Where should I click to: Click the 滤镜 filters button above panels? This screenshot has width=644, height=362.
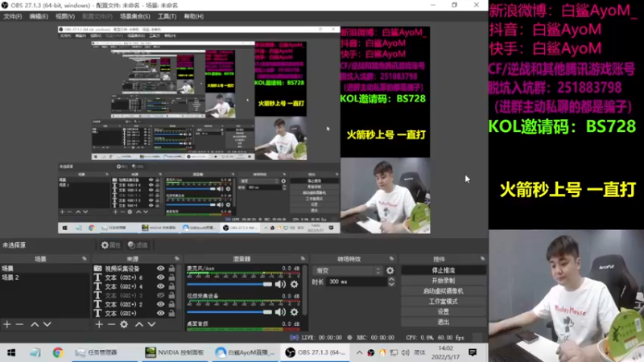click(138, 245)
